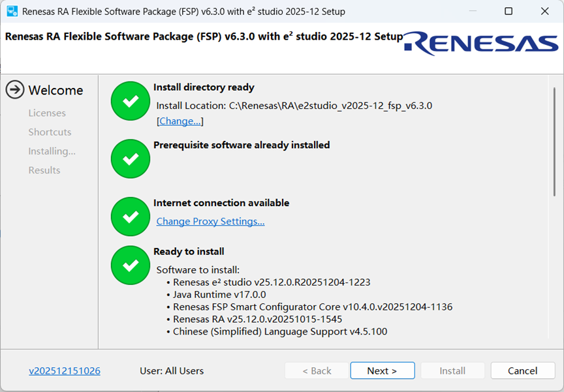Minimize the setup window
564x392 pixels.
(473, 11)
